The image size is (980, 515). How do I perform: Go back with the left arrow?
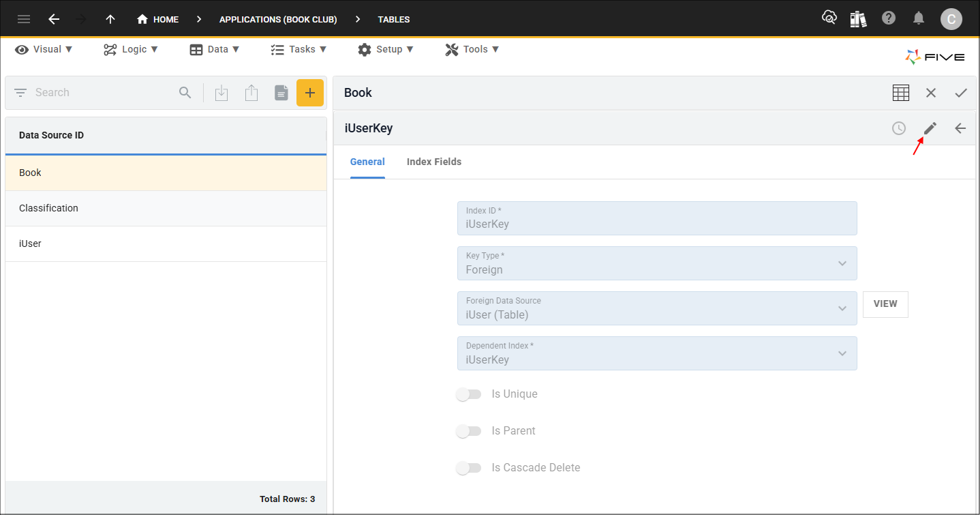(x=54, y=19)
